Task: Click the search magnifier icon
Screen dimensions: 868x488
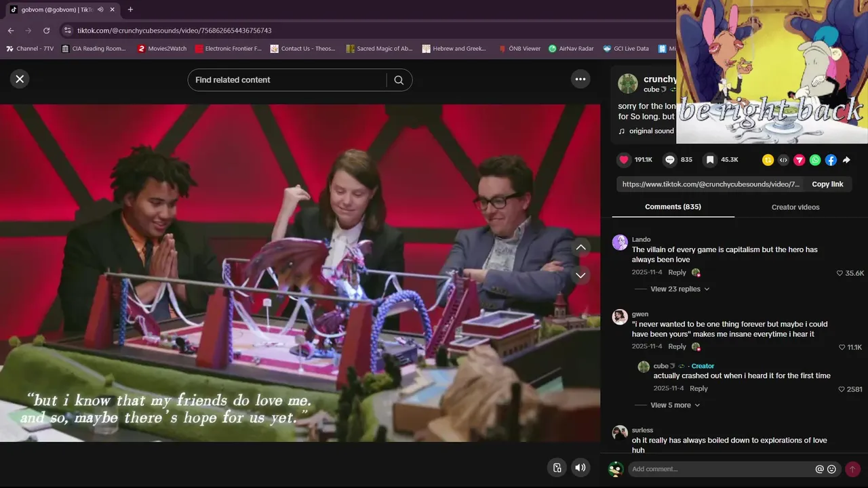Action: click(x=399, y=80)
